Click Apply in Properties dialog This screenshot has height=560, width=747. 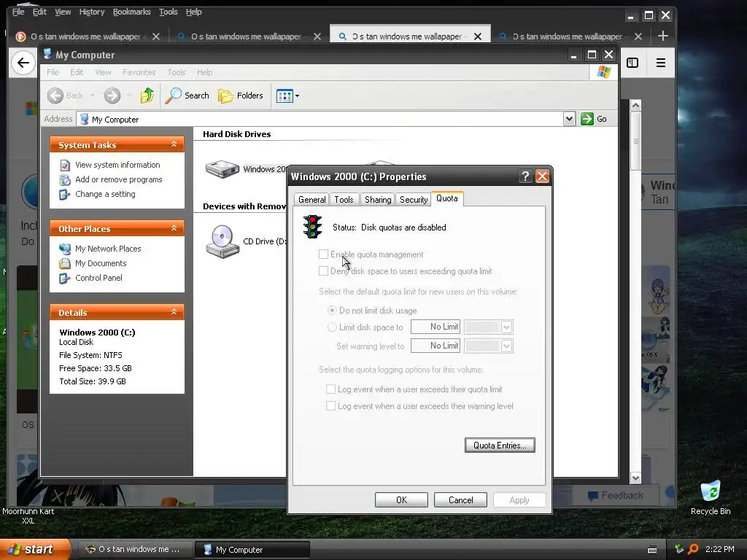click(x=519, y=500)
